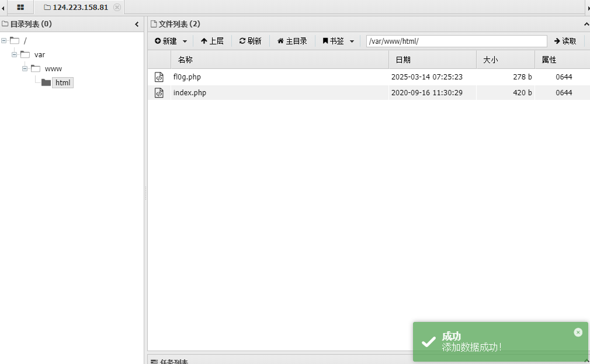
Task: Click the 书签 bookmark button
Action: (x=333, y=41)
